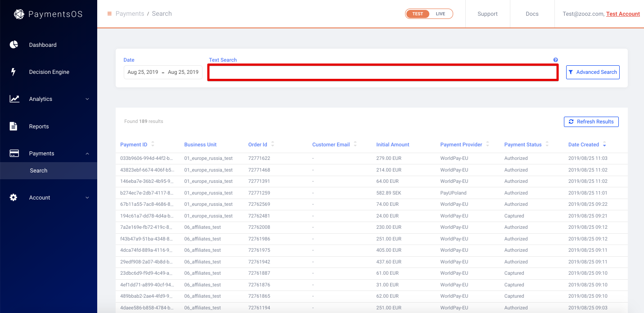Click the Dashboard pie chart icon
644x313 pixels.
click(14, 45)
